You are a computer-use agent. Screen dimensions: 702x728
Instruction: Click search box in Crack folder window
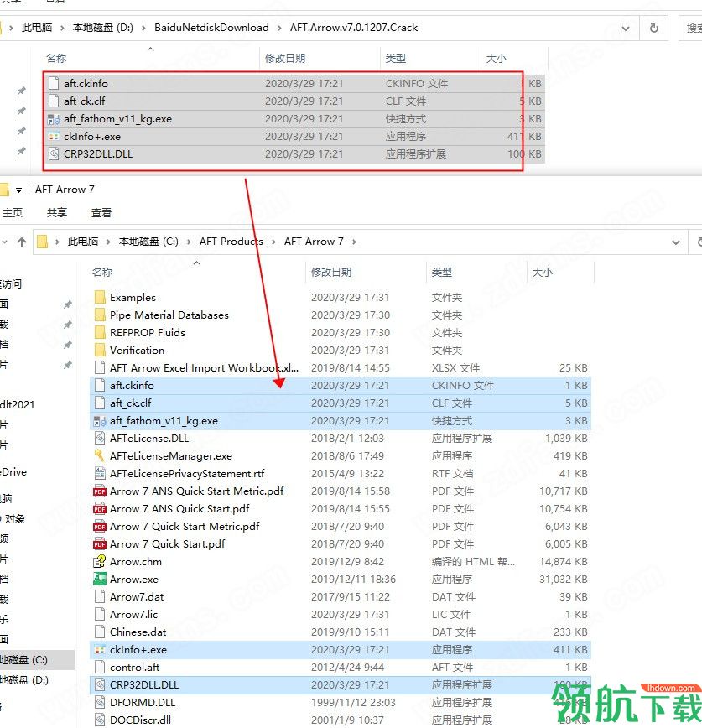coord(690,29)
